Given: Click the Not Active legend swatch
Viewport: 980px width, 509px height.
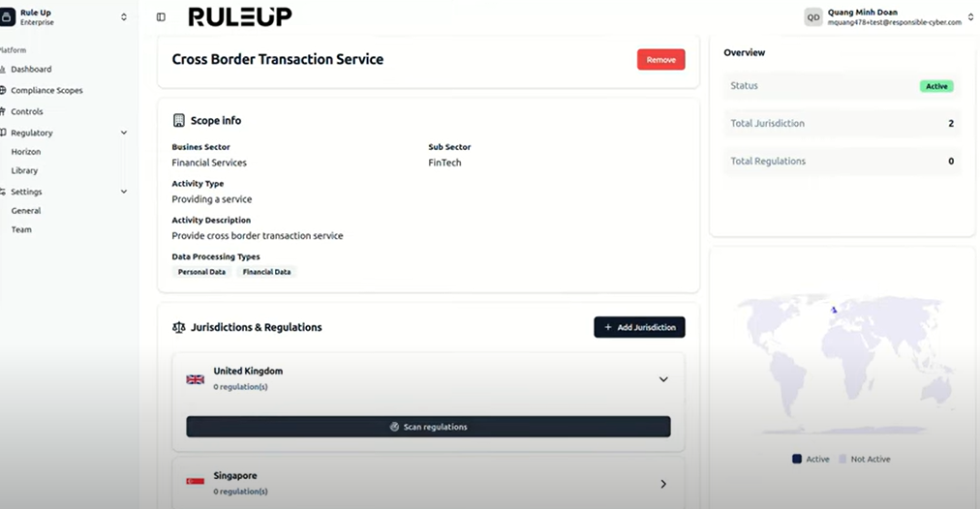Looking at the screenshot, I should coord(842,459).
